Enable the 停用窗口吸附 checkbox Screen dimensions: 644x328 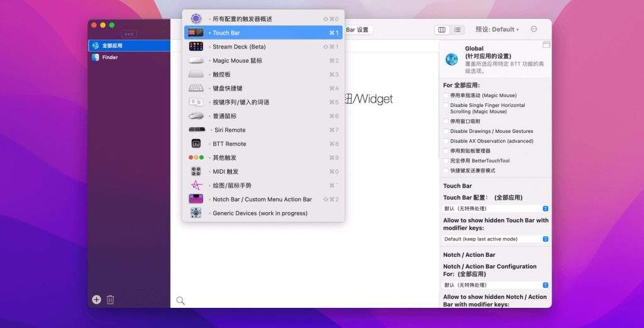point(446,122)
